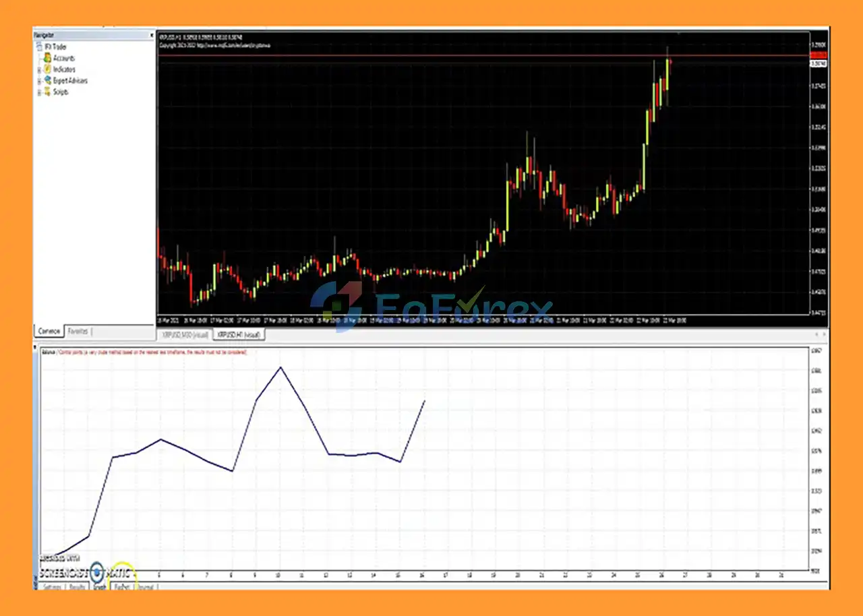This screenshot has height=616, width=863.
Task: Click the Scripts icon in Navigator
Action: [x=47, y=92]
